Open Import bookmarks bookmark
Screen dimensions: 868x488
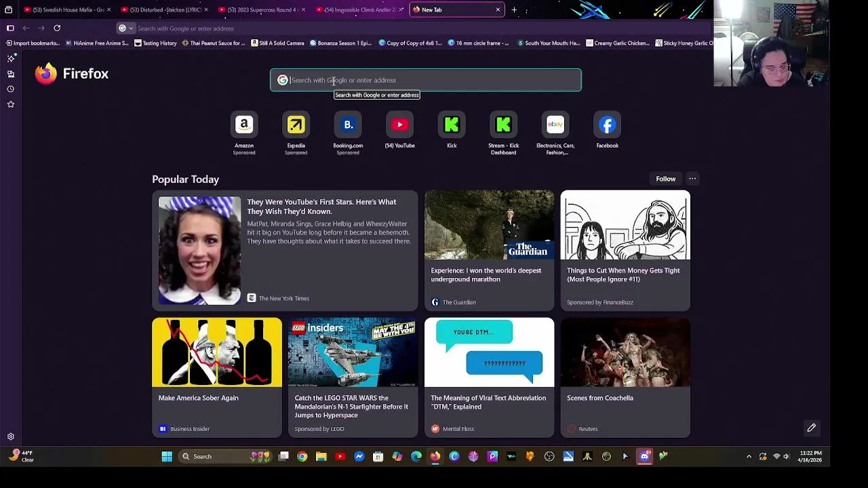(33, 43)
